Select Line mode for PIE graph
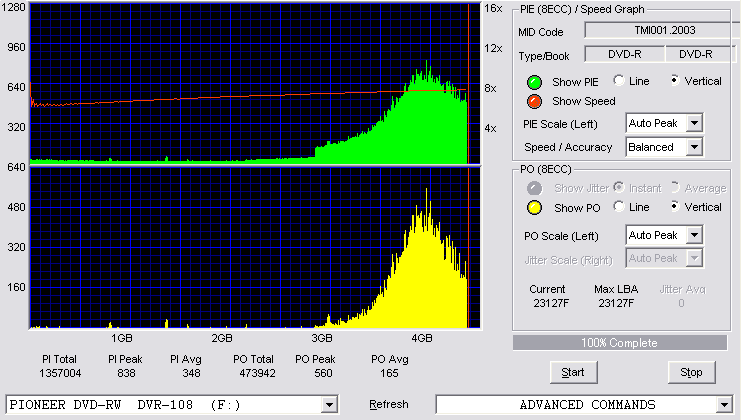The width and height of the screenshot is (742, 420). 619,80
